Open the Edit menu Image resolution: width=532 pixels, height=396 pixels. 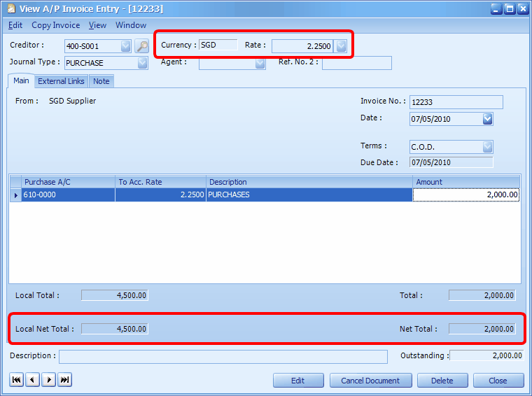[15, 25]
